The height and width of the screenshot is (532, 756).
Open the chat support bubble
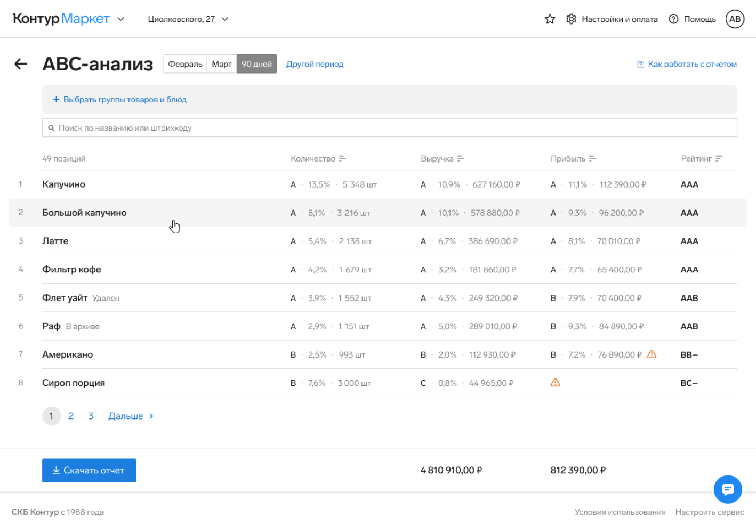pyautogui.click(x=728, y=489)
